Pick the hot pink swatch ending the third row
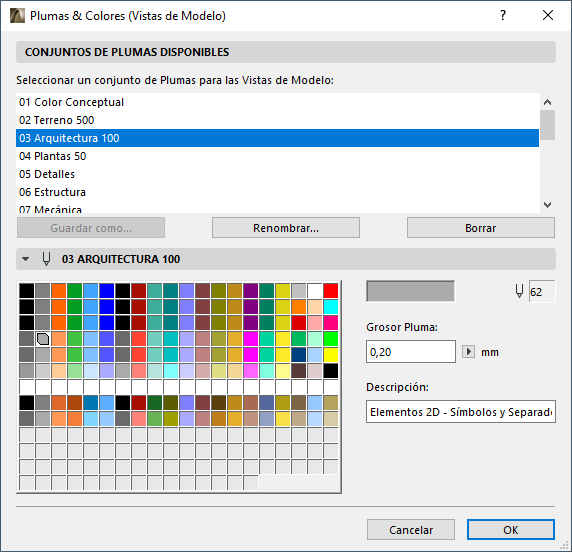 point(331,323)
